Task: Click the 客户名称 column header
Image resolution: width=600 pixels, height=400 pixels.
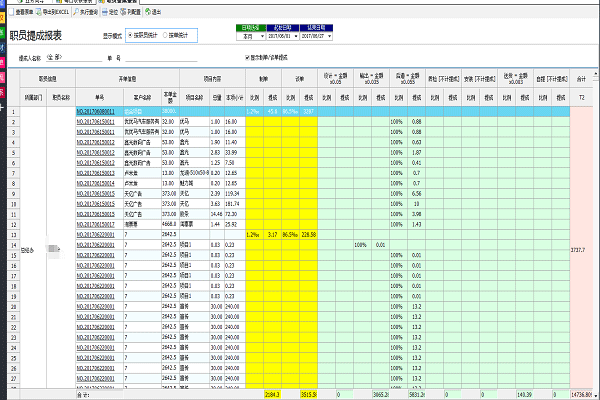Action: 140,96
